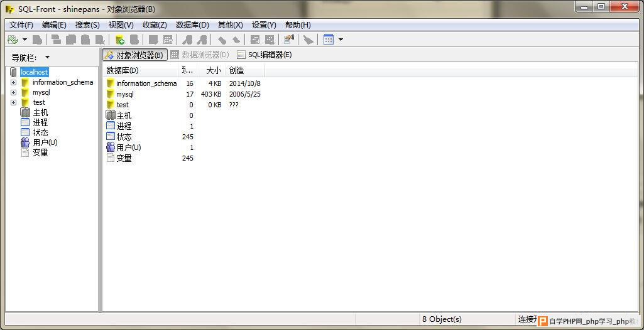Select 状态 row in object list
This screenshot has height=330, width=644.
click(x=124, y=137)
